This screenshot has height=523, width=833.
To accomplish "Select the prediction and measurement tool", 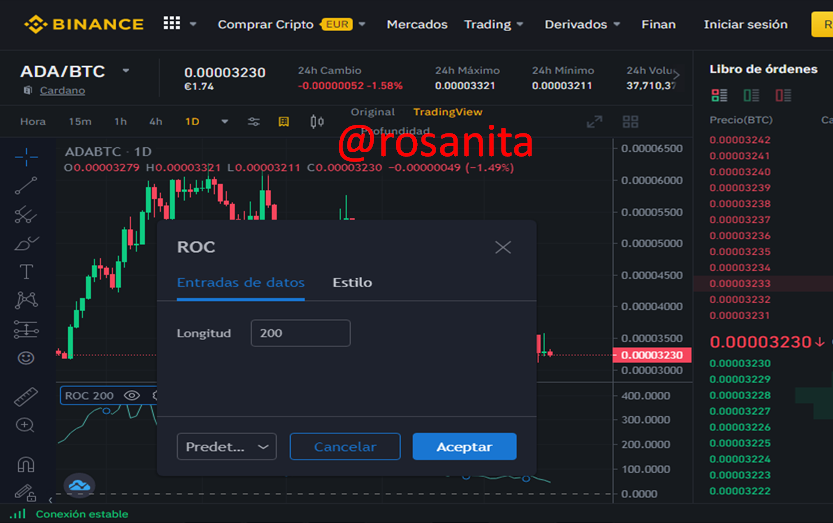I will pos(26,330).
